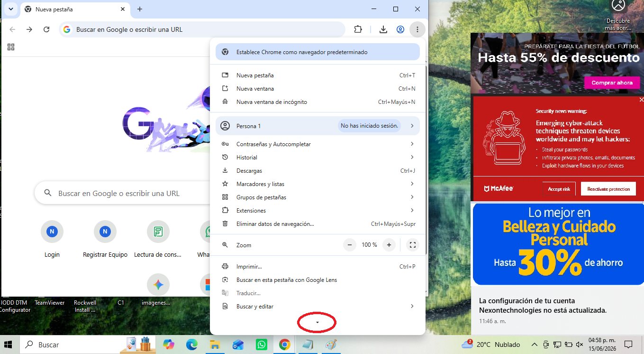Open Outlook from the taskbar
Viewport: 644px width, 354px height.
238,345
